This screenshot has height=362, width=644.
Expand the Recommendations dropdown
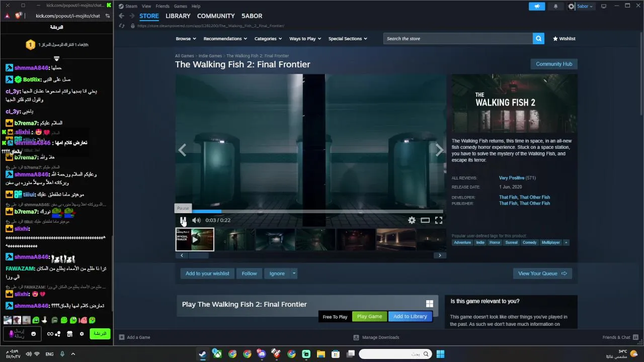[225, 39]
